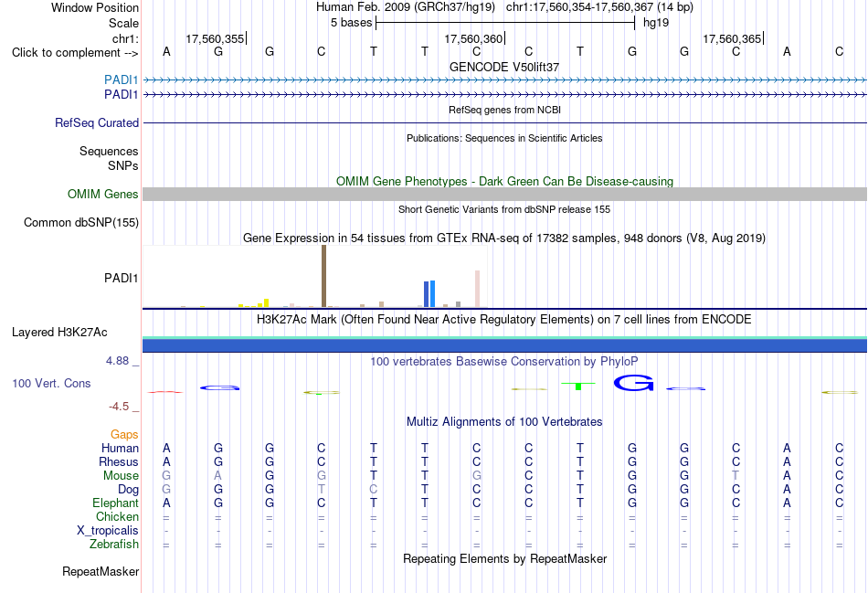Click the pale pink GTEx expression bar

(477, 289)
